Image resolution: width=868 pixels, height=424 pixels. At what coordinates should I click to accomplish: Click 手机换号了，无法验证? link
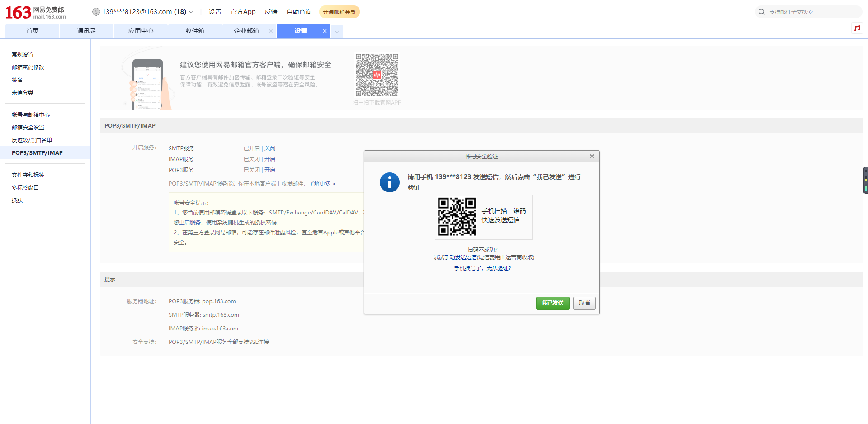point(482,268)
